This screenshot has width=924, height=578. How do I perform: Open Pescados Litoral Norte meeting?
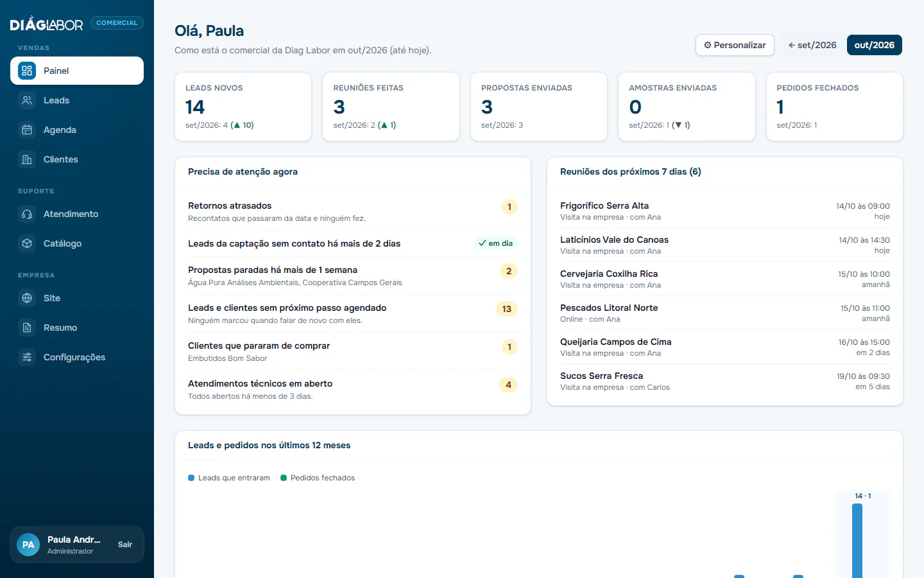pos(725,313)
